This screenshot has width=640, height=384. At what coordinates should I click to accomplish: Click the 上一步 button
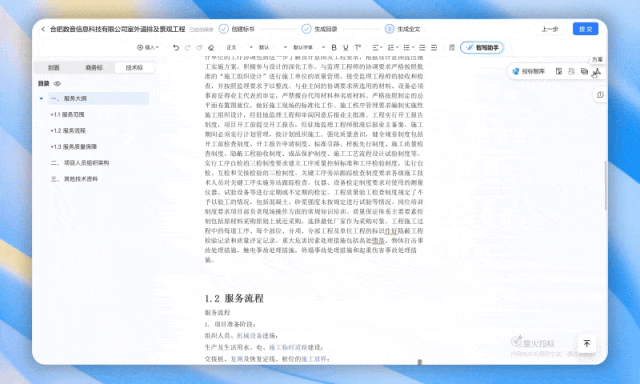coord(550,29)
